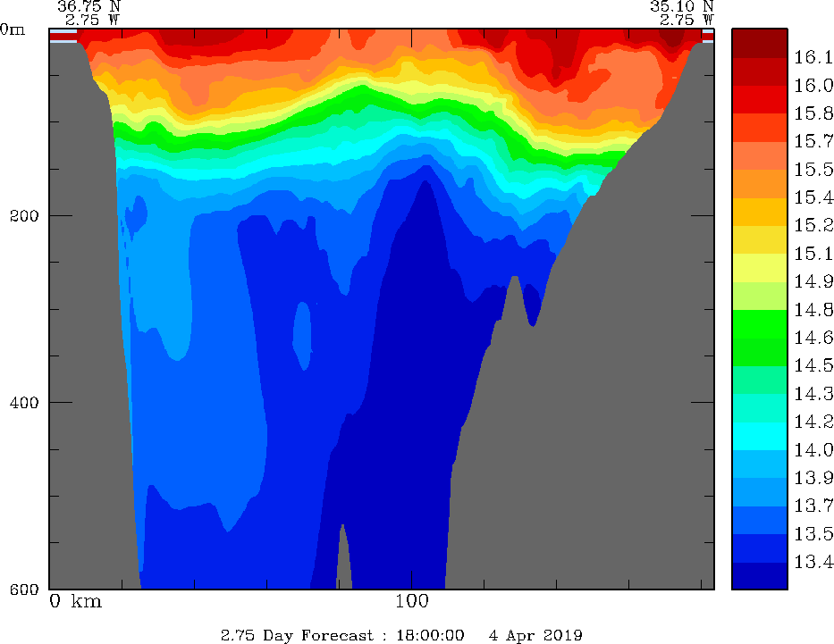The width and height of the screenshot is (834, 644).
Task: Click the 13.5 temperature label
Action: tap(813, 534)
